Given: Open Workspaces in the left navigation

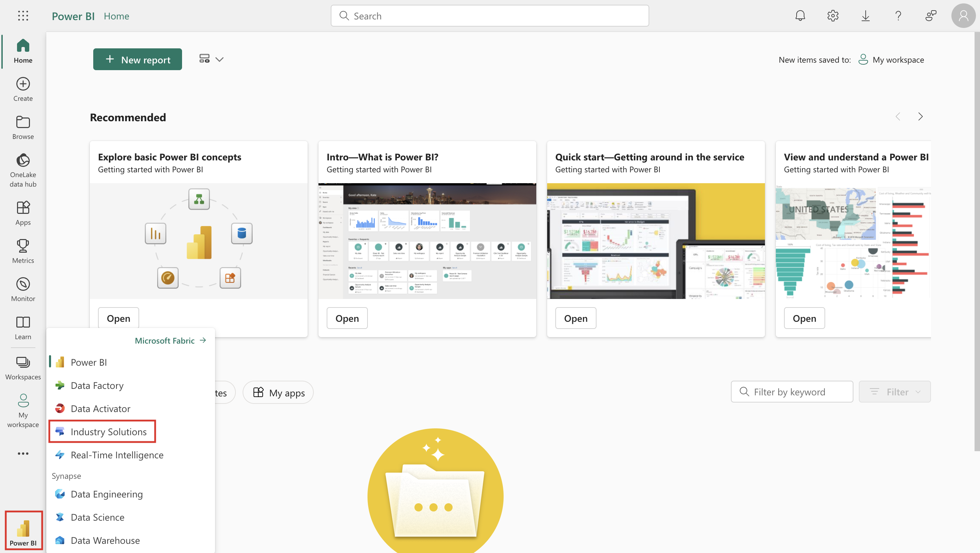Looking at the screenshot, I should 23,368.
